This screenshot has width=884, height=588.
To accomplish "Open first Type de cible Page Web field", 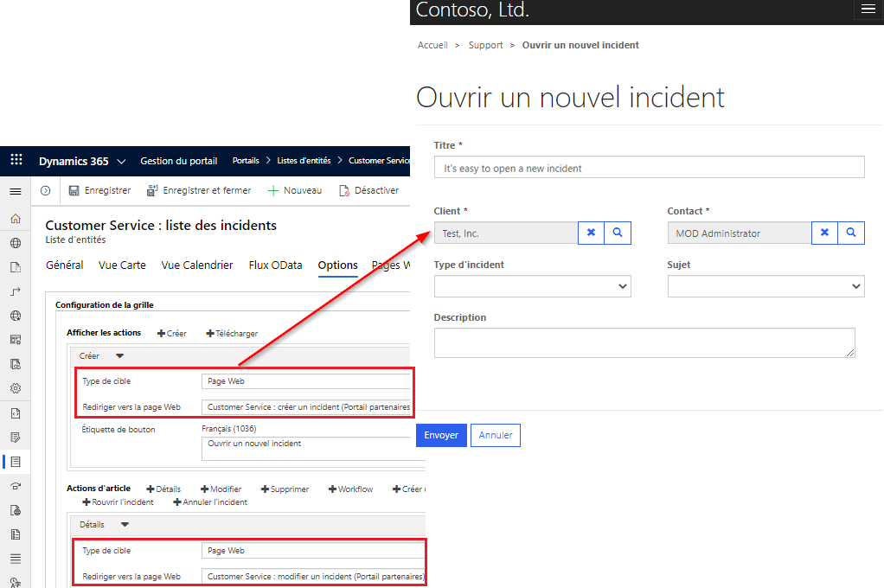I will (x=305, y=381).
